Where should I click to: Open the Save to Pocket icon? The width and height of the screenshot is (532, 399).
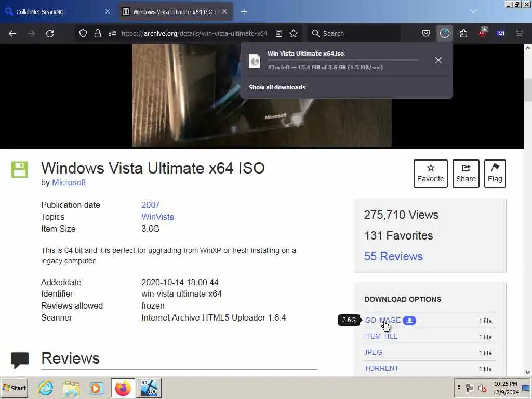tap(426, 33)
